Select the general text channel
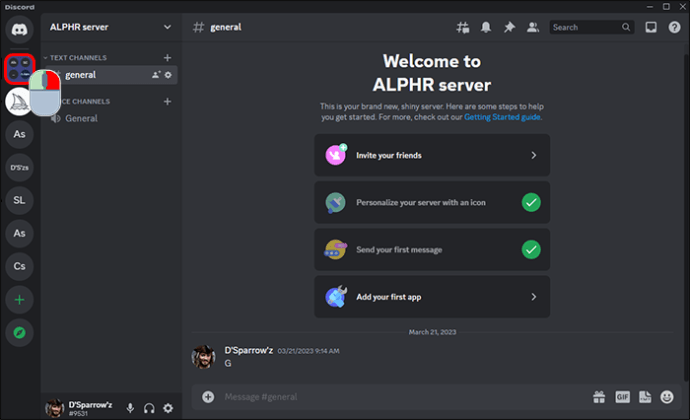The width and height of the screenshot is (690, 420). (112, 75)
